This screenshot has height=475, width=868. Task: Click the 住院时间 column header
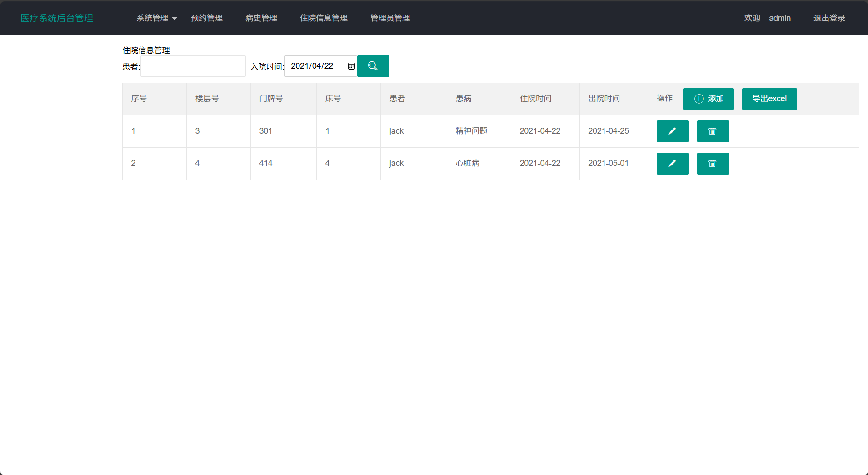535,99
